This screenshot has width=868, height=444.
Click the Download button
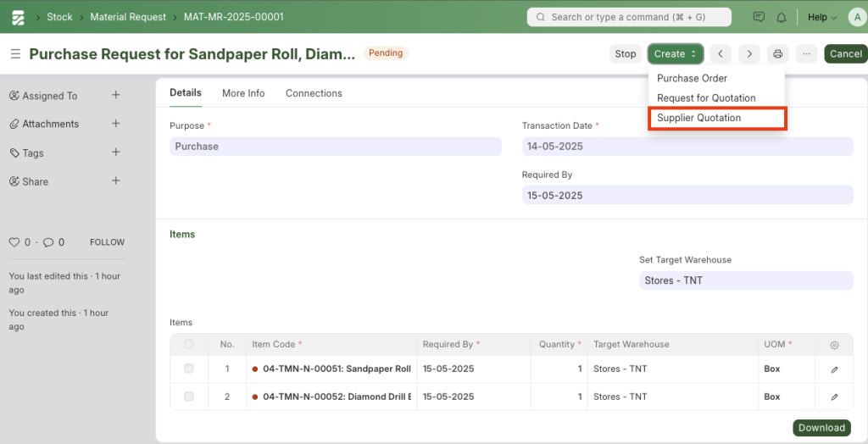(821, 427)
